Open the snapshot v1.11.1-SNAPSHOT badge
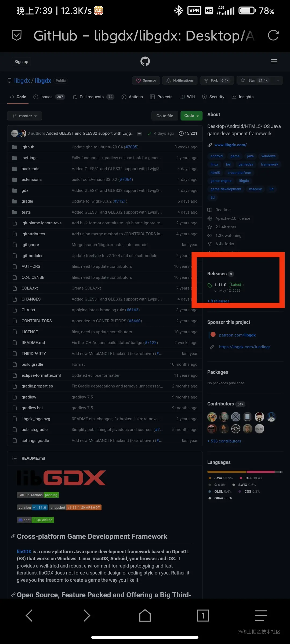The height and width of the screenshot is (644, 290). [x=75, y=507]
